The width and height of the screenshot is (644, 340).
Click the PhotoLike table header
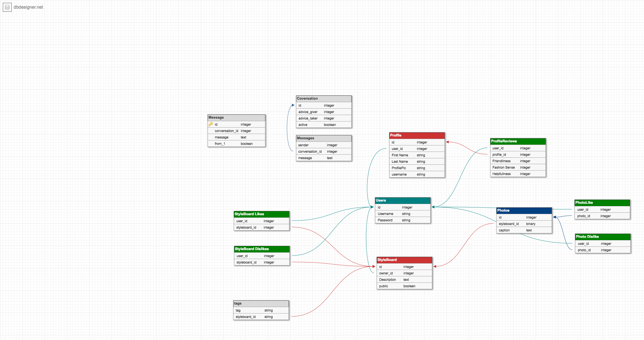(602, 203)
